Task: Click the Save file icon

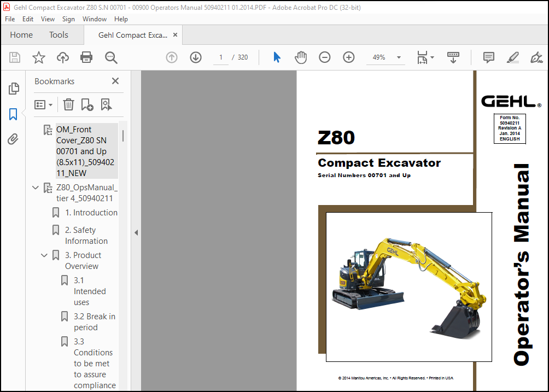Action: click(15, 57)
